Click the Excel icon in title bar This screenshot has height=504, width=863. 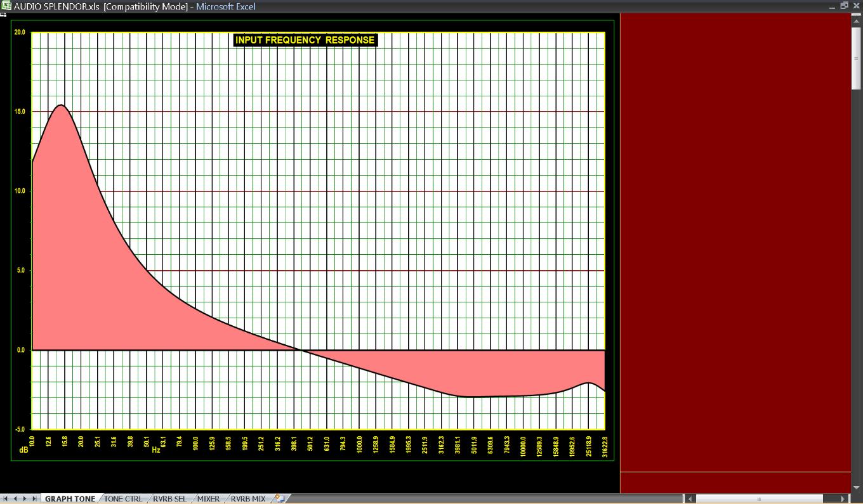6,6
